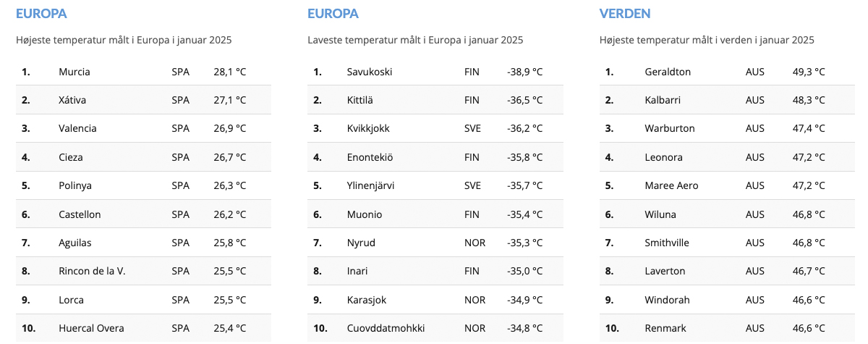Screen dimensions: 868x344
Task: Select the Xátiva row
Action: (x=143, y=100)
